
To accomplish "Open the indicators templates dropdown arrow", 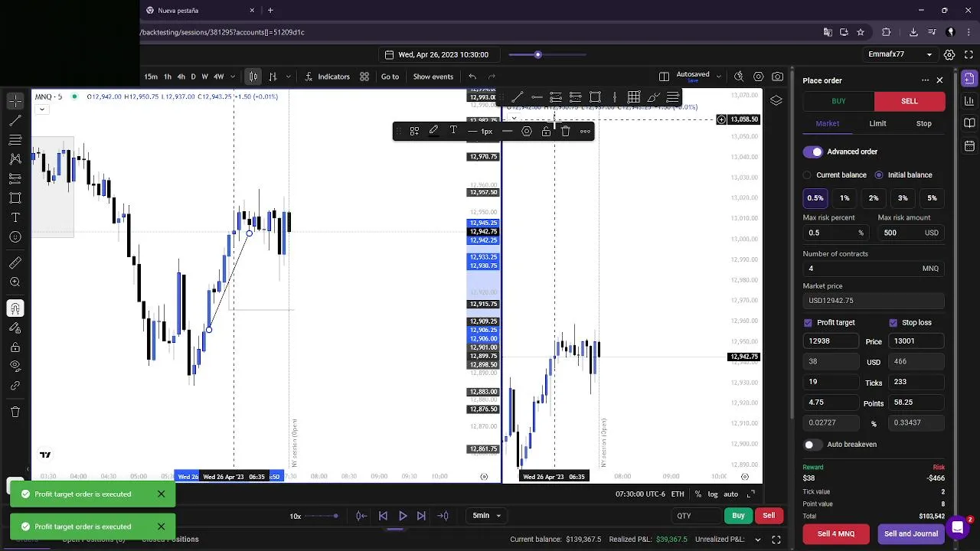I will (x=364, y=77).
